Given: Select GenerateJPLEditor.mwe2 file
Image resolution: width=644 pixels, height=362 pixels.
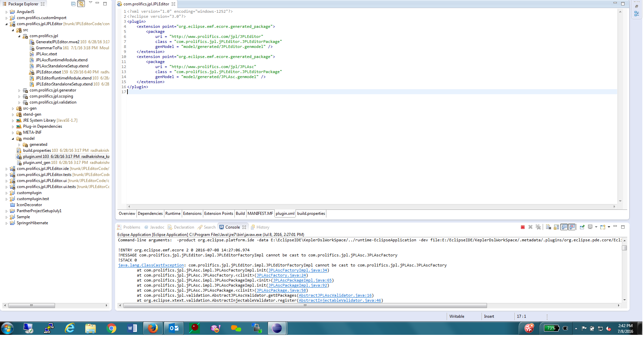Looking at the screenshot, I should coord(57,42).
